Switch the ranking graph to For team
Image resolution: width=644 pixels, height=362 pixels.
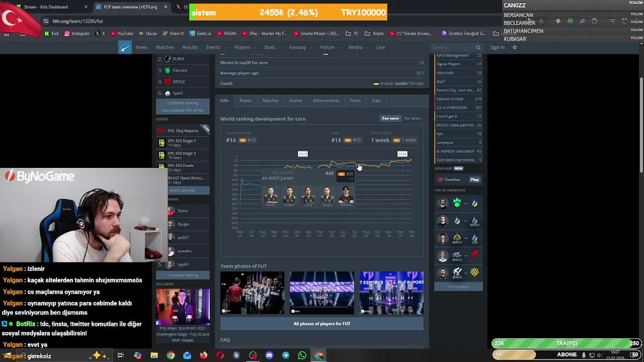point(413,118)
